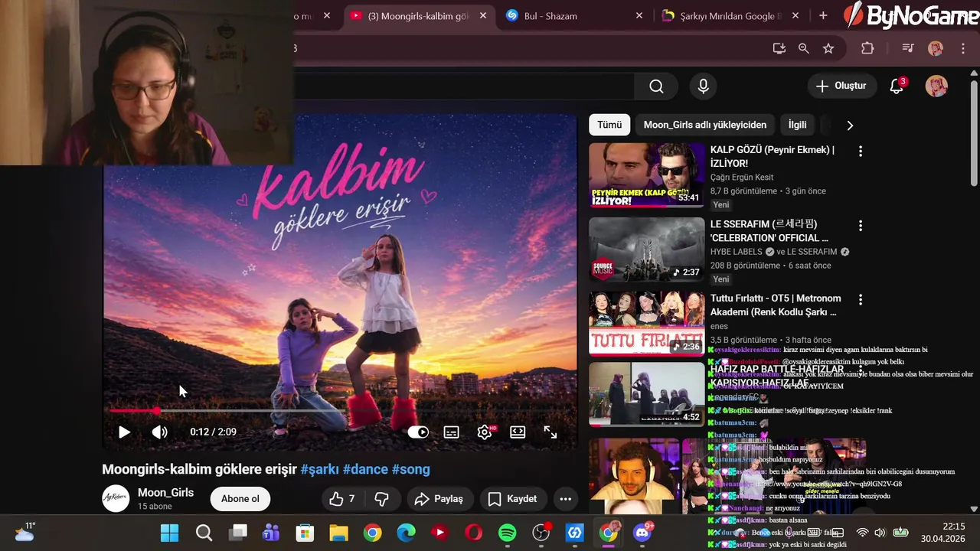The width and height of the screenshot is (980, 551).
Task: Open Discord from the taskbar
Action: [642, 533]
